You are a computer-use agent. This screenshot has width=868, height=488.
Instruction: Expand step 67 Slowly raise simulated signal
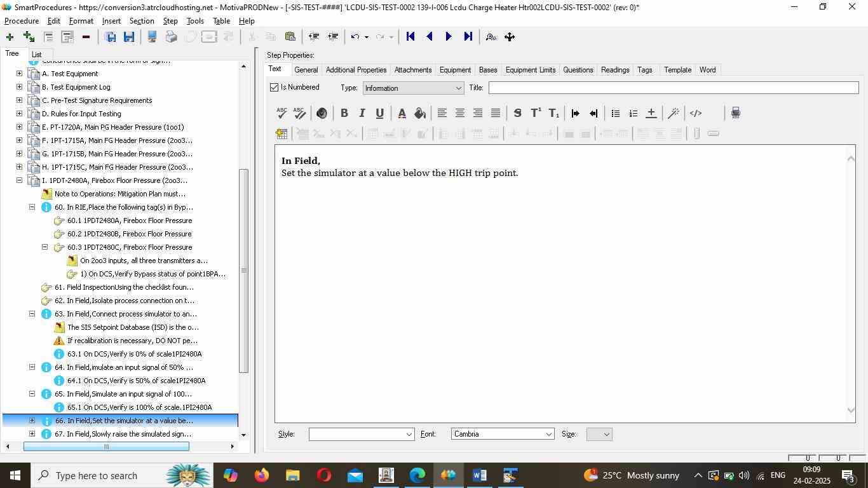(32, 434)
